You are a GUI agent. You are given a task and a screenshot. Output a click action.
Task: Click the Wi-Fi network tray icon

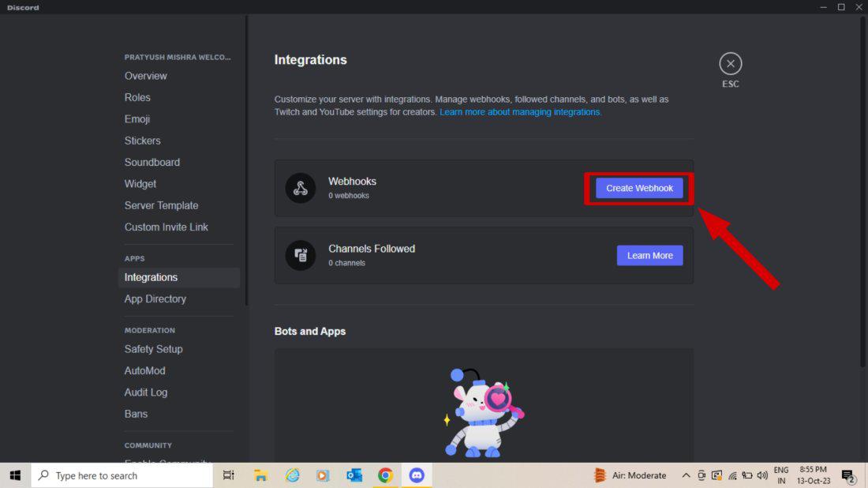click(x=732, y=475)
